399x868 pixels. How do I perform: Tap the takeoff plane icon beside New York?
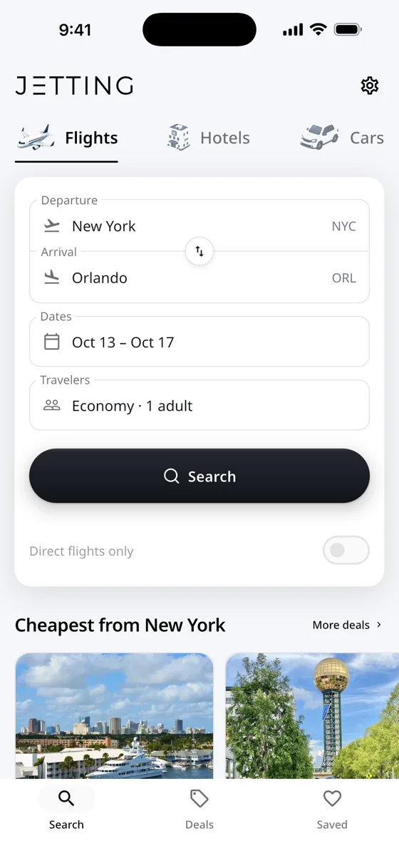[52, 225]
